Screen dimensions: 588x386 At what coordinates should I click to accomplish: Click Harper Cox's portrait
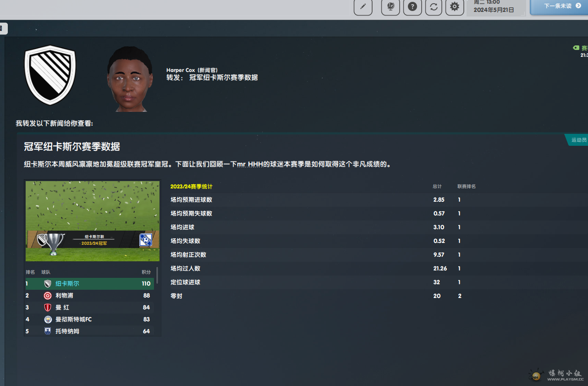pos(130,79)
